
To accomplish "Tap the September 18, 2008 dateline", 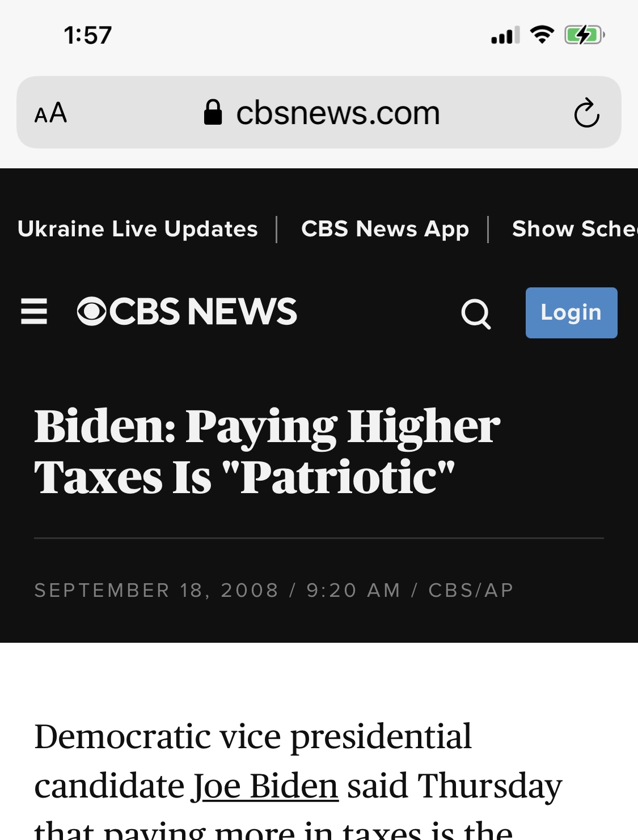I will [157, 590].
